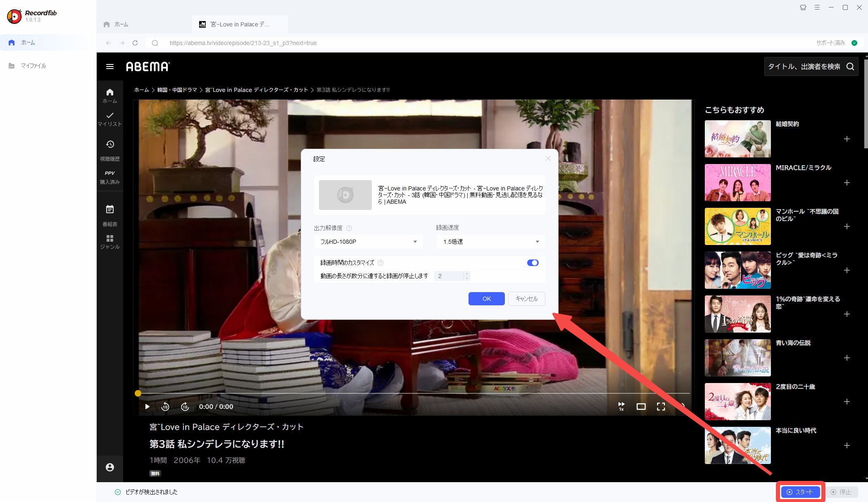
Task: Open the 1%の奇跡 recommendation thumbnail
Action: (738, 314)
